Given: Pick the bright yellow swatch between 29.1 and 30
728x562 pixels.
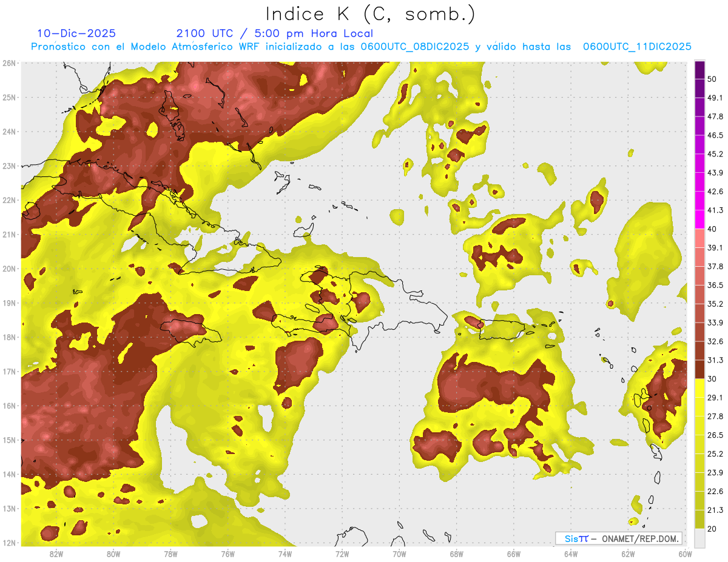Looking at the screenshot, I should [x=700, y=388].
